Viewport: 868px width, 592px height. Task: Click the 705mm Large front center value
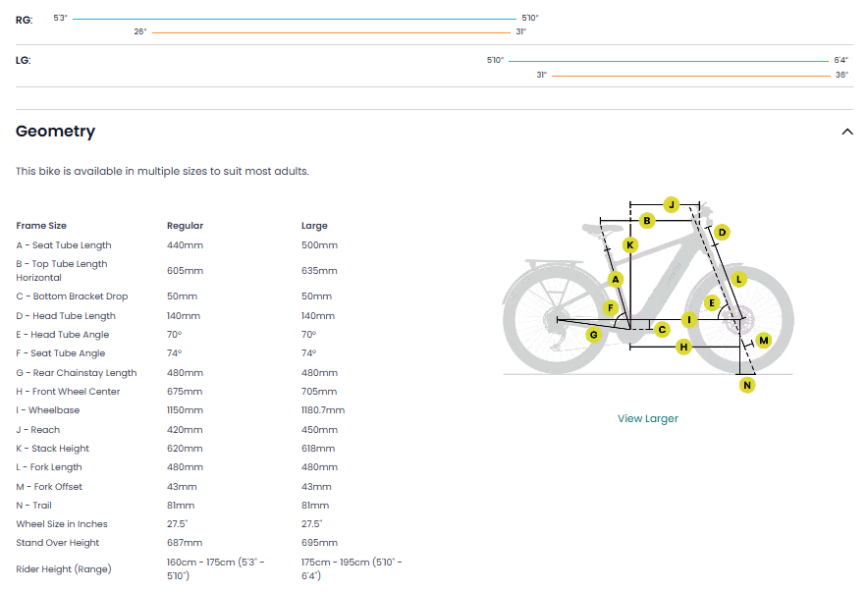click(x=319, y=392)
